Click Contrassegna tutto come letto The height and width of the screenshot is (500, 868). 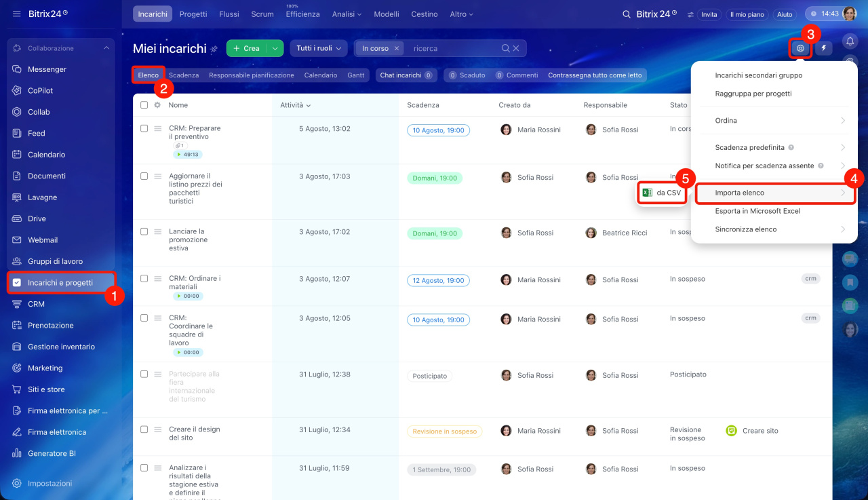pyautogui.click(x=595, y=75)
